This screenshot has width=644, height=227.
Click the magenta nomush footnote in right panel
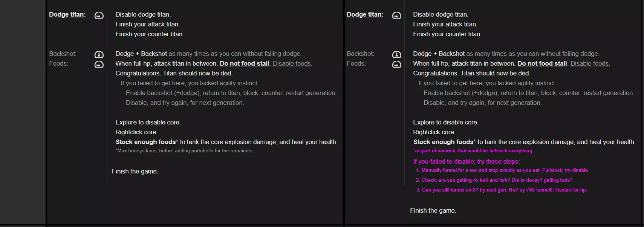point(473,151)
